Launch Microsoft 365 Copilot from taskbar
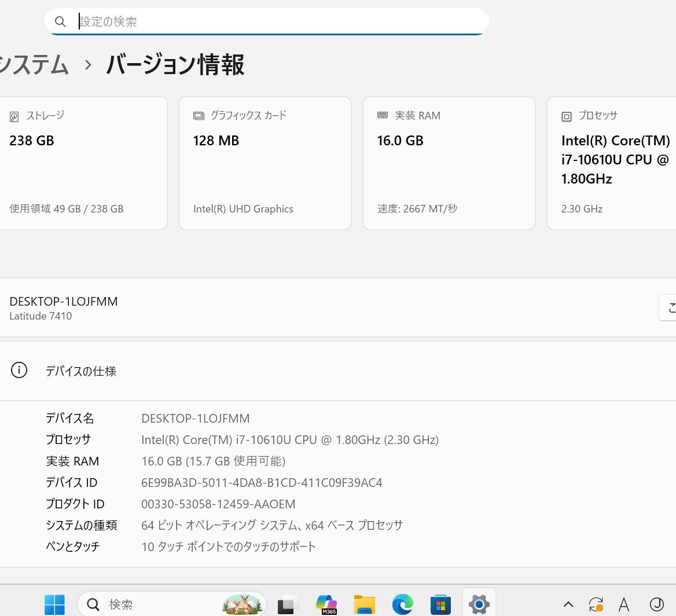This screenshot has height=616, width=676. [326, 605]
